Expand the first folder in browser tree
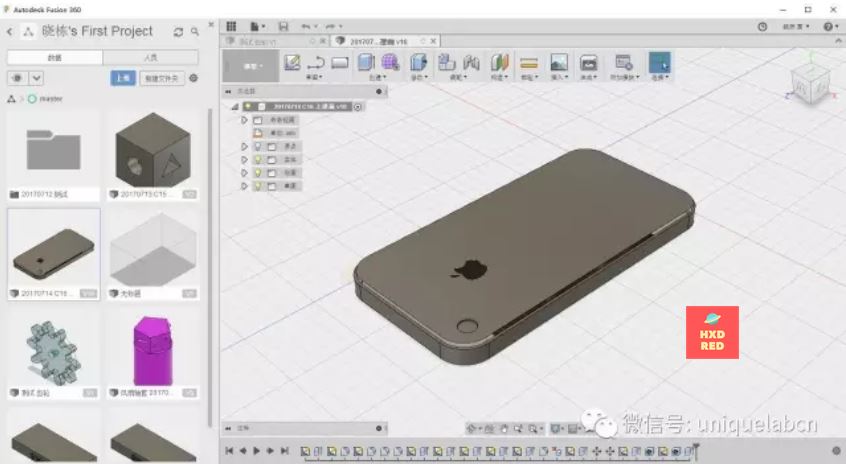The height and width of the screenshot is (464, 846). pos(244,120)
